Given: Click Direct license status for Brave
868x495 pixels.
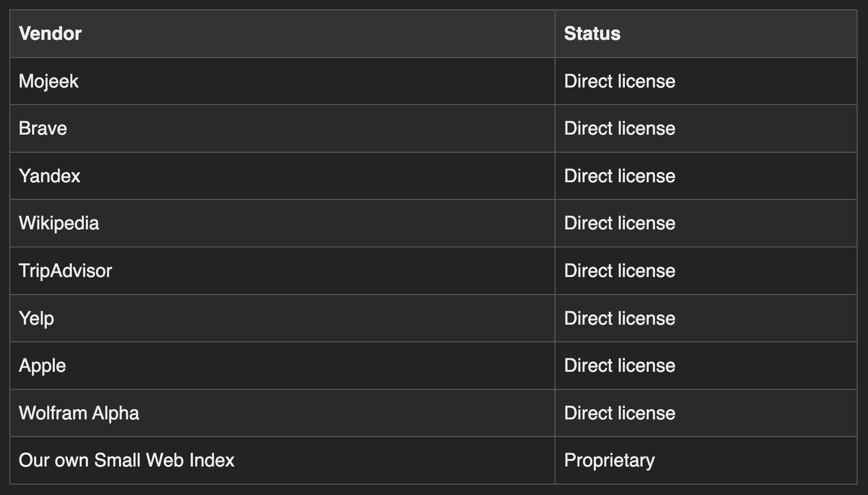Looking at the screenshot, I should tap(706, 128).
